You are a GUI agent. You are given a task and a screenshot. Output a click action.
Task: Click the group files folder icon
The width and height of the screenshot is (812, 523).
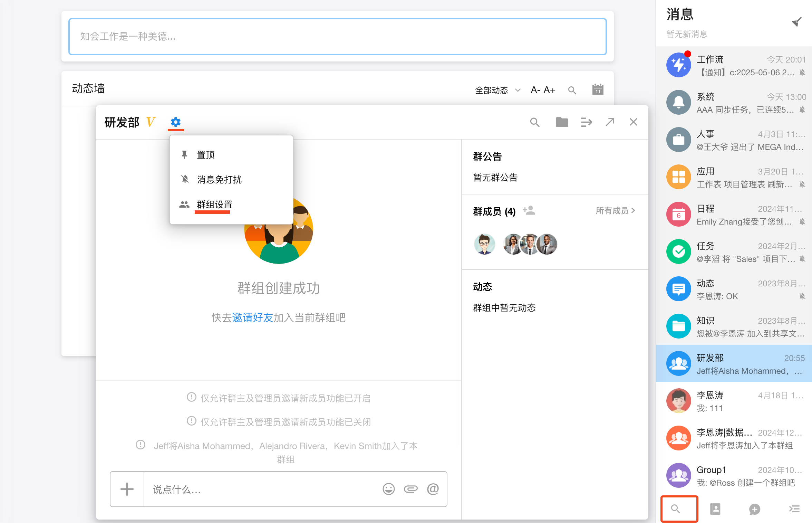(x=562, y=122)
